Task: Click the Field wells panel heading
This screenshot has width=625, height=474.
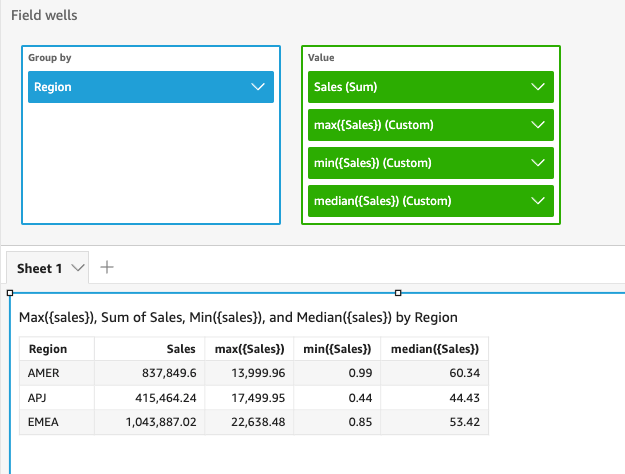Action: pos(44,16)
